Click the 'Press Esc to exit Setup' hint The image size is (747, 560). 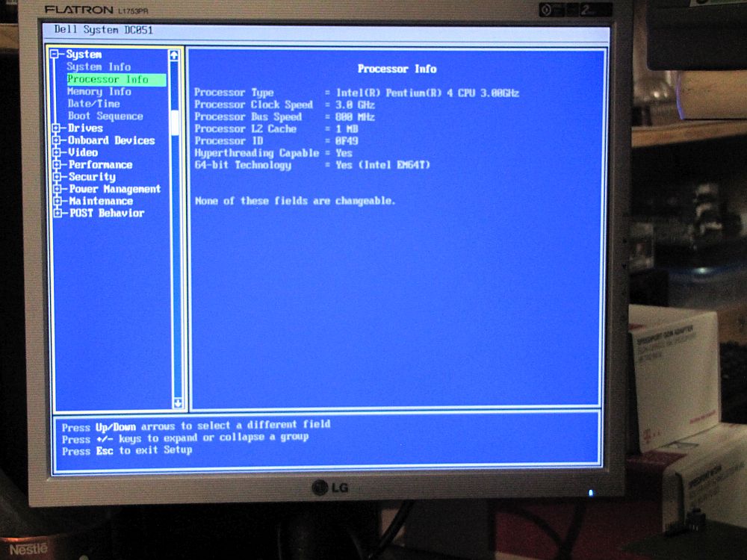[127, 450]
